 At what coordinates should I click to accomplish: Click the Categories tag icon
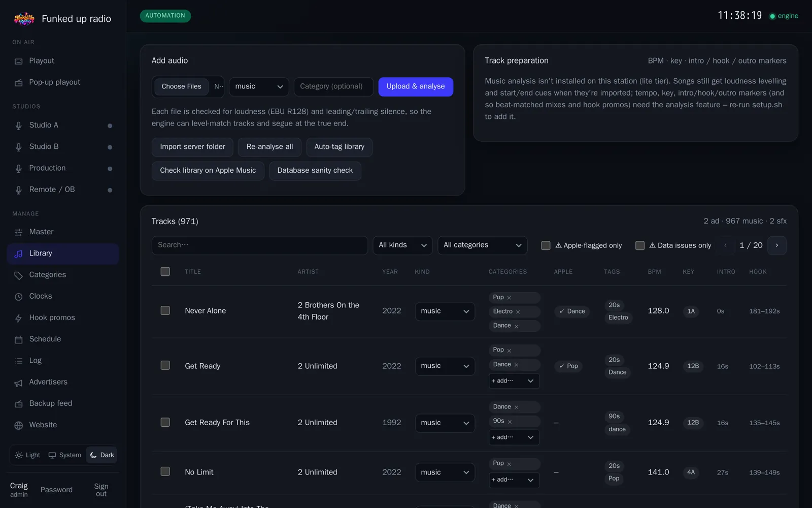tap(19, 275)
